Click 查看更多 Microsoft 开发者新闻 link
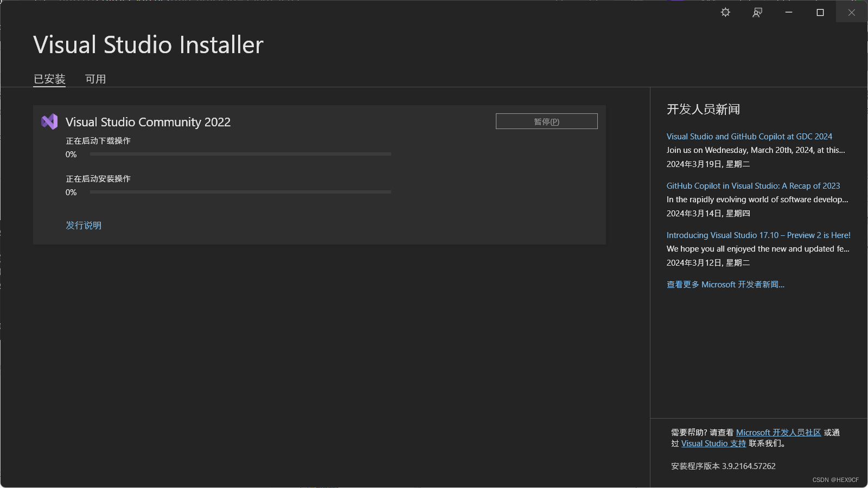The height and width of the screenshot is (488, 868). coord(725,285)
